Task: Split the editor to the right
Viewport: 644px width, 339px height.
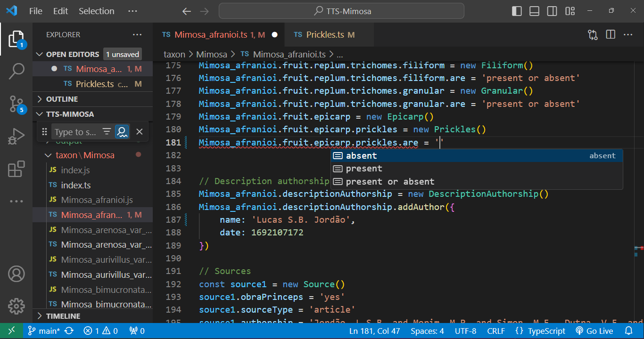Action: (x=611, y=34)
